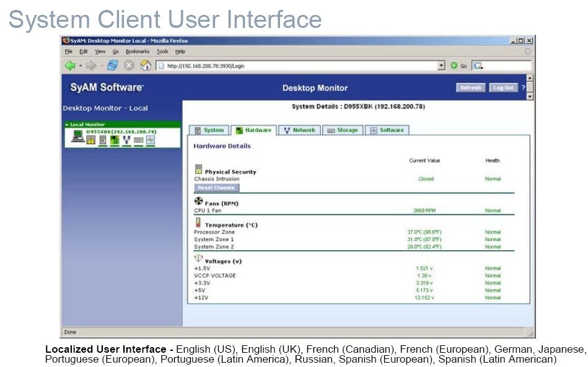Screen dimensions: 588x367
Task: Switch to the Software tab
Action: (387, 130)
